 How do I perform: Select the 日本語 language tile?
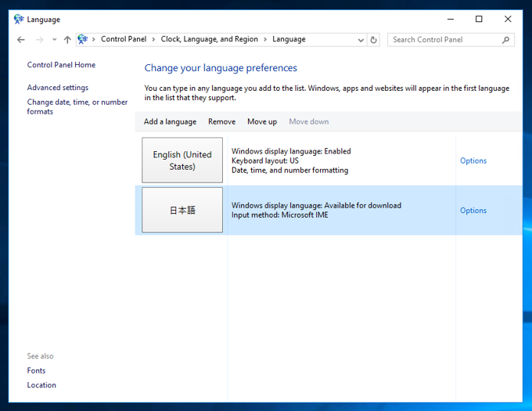pyautogui.click(x=182, y=210)
